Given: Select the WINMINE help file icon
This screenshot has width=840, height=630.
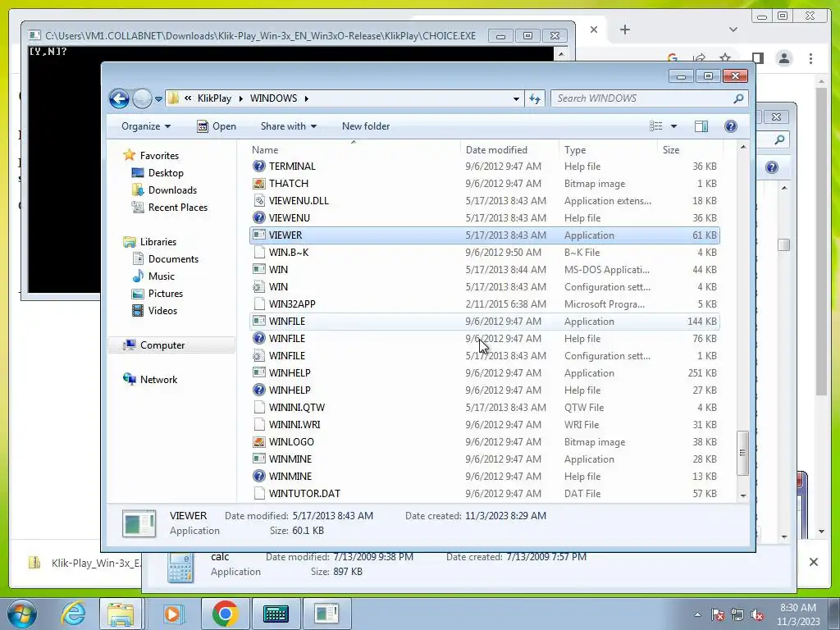Looking at the screenshot, I should point(258,477).
